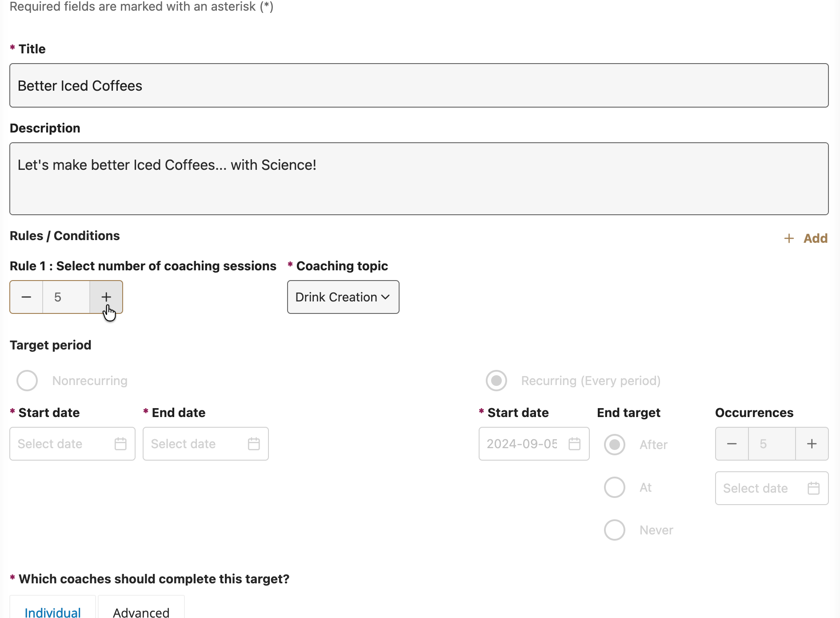
Task: Increase Occurrences with the plus icon
Action: click(812, 444)
